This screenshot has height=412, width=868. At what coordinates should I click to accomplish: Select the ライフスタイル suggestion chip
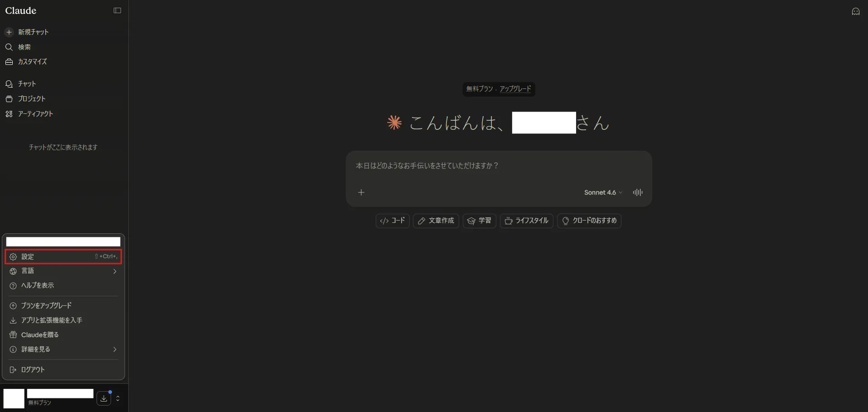coord(526,221)
